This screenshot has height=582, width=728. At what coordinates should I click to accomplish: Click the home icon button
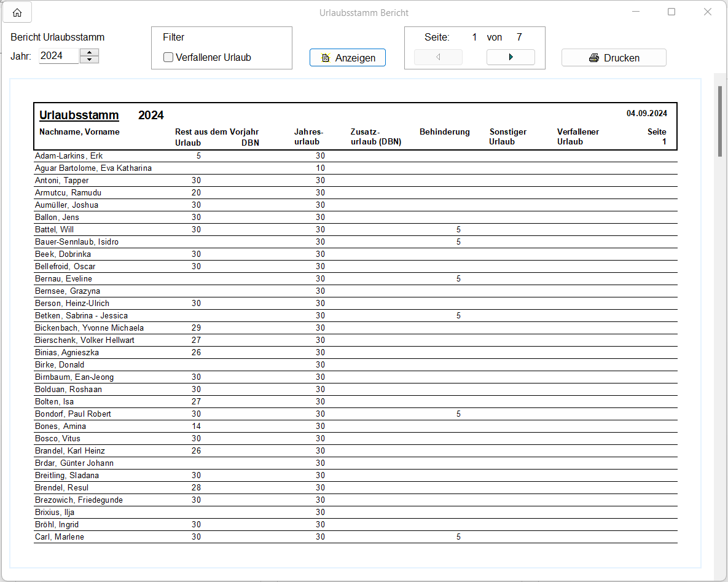point(17,12)
